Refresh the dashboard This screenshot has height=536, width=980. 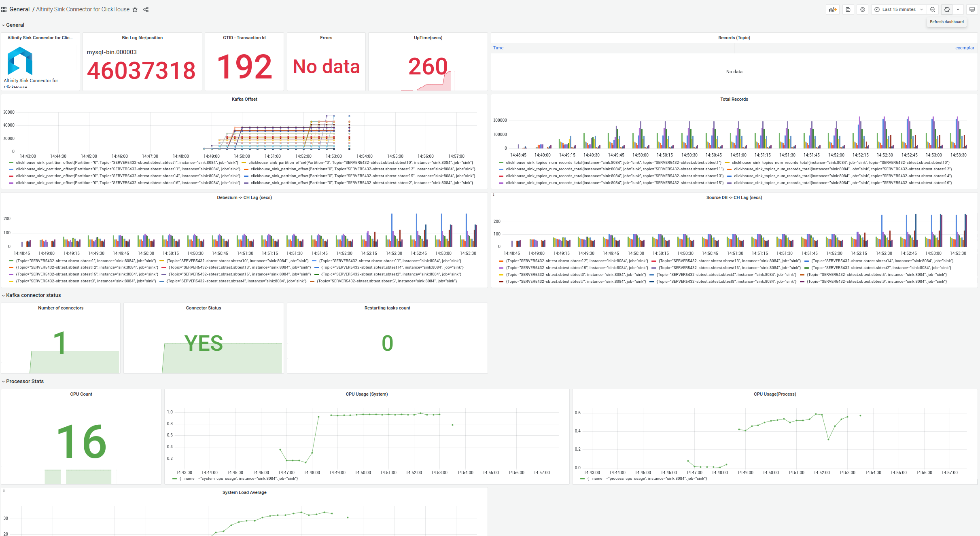tap(947, 9)
